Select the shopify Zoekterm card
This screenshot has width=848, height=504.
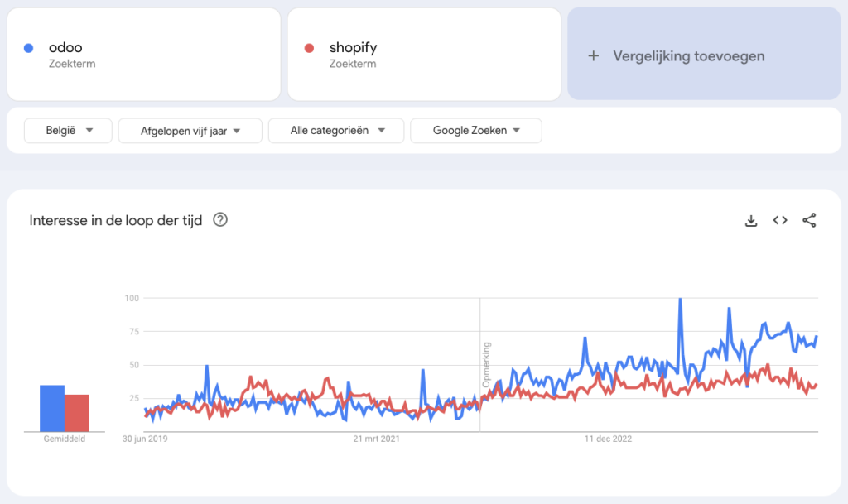(424, 54)
